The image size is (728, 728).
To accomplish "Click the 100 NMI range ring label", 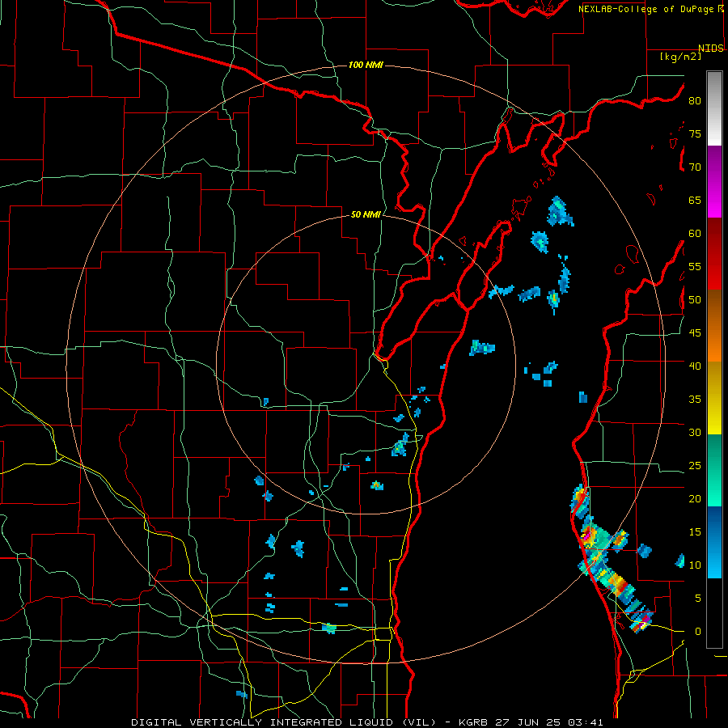I will [x=366, y=65].
